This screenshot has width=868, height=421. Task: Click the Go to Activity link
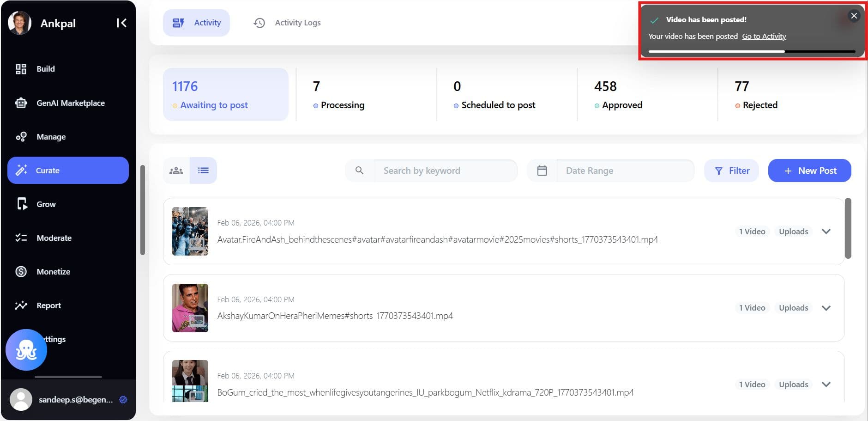(764, 37)
